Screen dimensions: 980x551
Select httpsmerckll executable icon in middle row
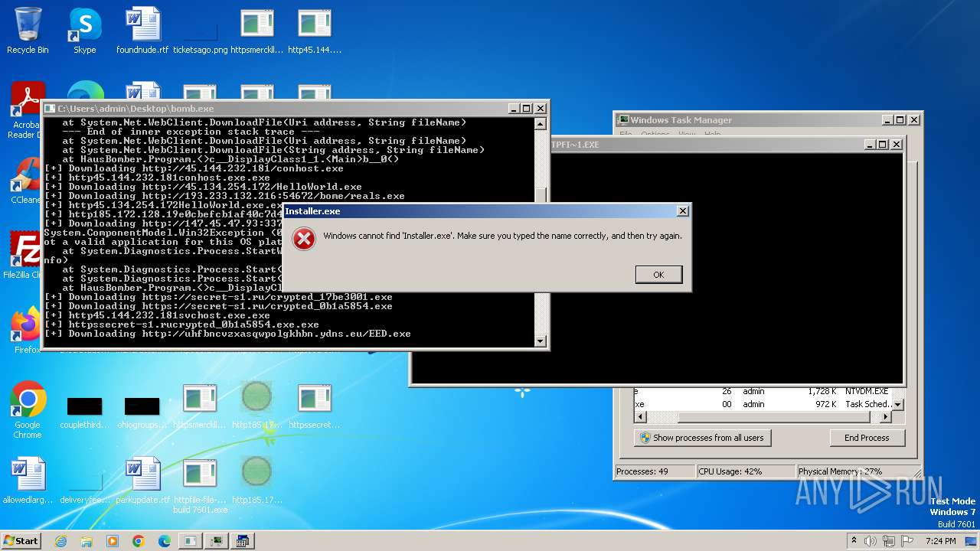(x=200, y=406)
